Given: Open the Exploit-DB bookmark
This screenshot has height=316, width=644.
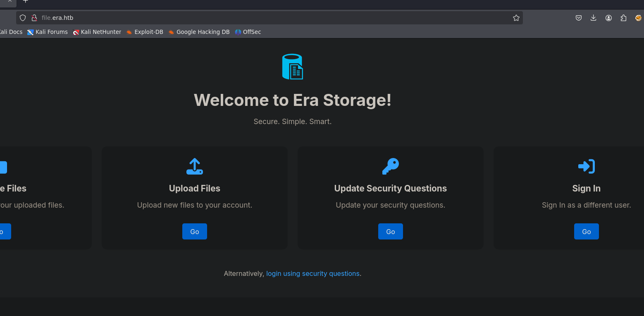Looking at the screenshot, I should click(x=145, y=32).
